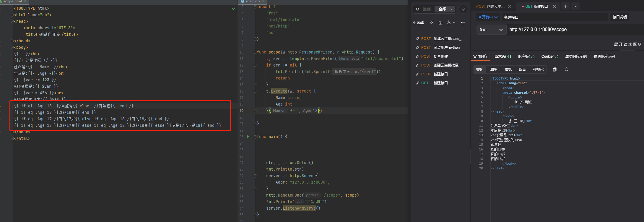Click the 接口说明 button
The image size is (644, 222).
pos(619,17)
